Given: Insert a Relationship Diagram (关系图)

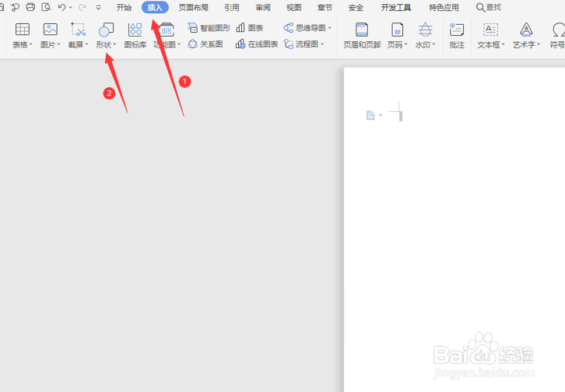Looking at the screenshot, I should click(205, 44).
